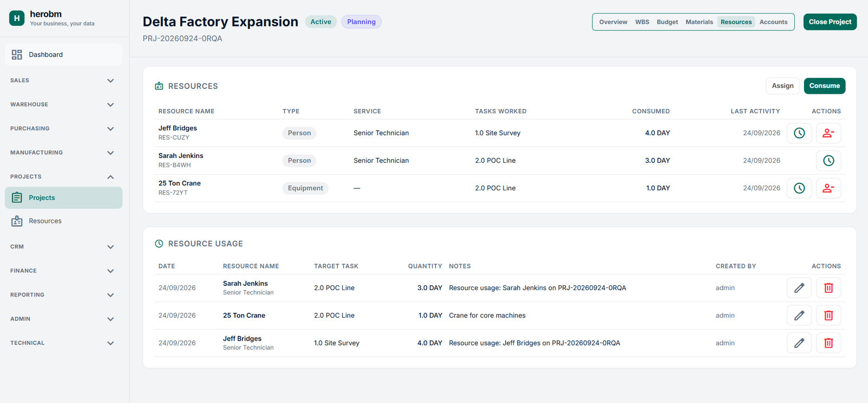Click 25 Ton Crane in resources table
The image size is (868, 403).
[180, 183]
